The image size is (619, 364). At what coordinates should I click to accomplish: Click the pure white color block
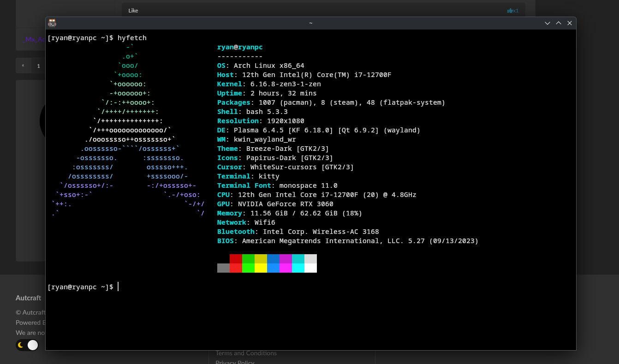pyautogui.click(x=310, y=268)
